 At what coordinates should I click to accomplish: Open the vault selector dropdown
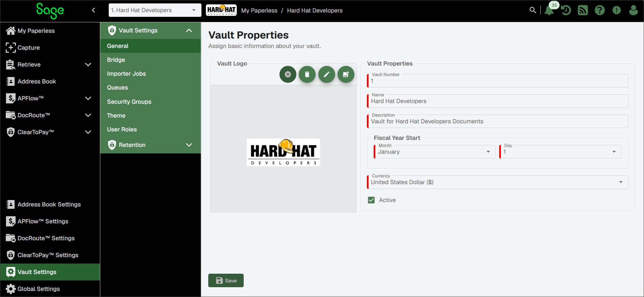point(155,10)
